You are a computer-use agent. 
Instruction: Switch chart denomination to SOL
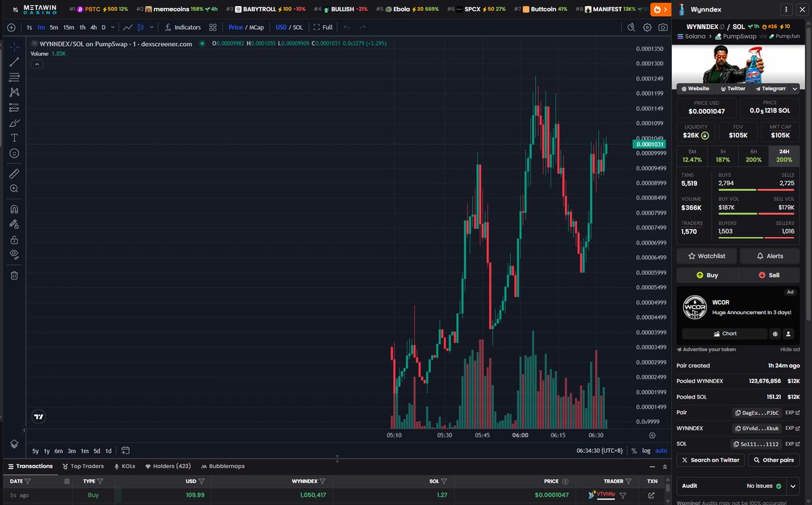point(297,27)
